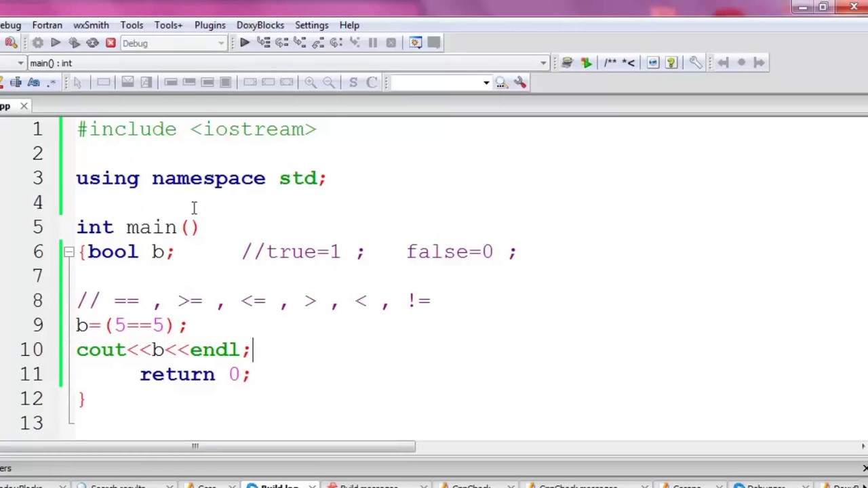
Task: Click the Nassi zoom out magnifier
Action: tap(328, 82)
